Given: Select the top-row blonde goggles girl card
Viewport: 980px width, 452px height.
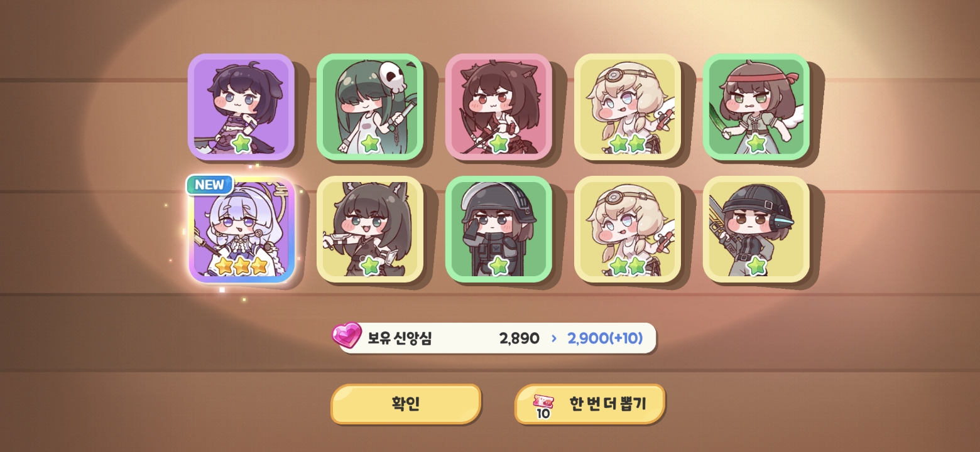Looking at the screenshot, I should pyautogui.click(x=628, y=106).
